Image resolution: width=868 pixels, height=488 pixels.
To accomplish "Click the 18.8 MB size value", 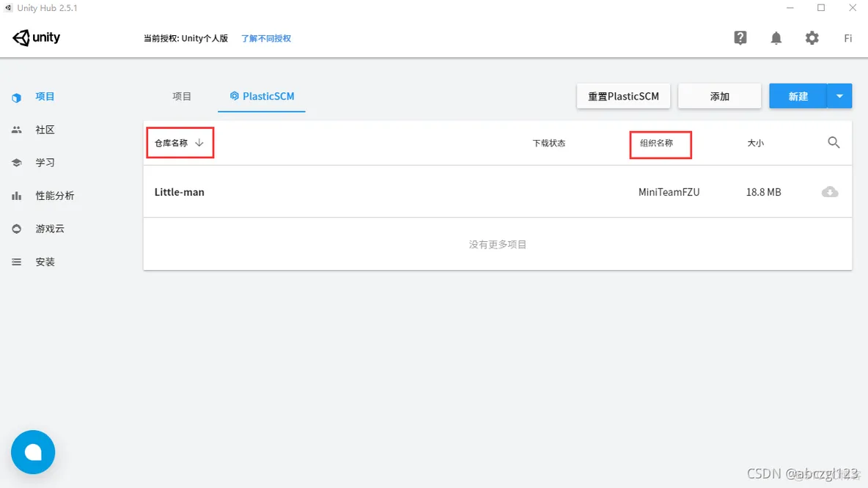I will [763, 192].
